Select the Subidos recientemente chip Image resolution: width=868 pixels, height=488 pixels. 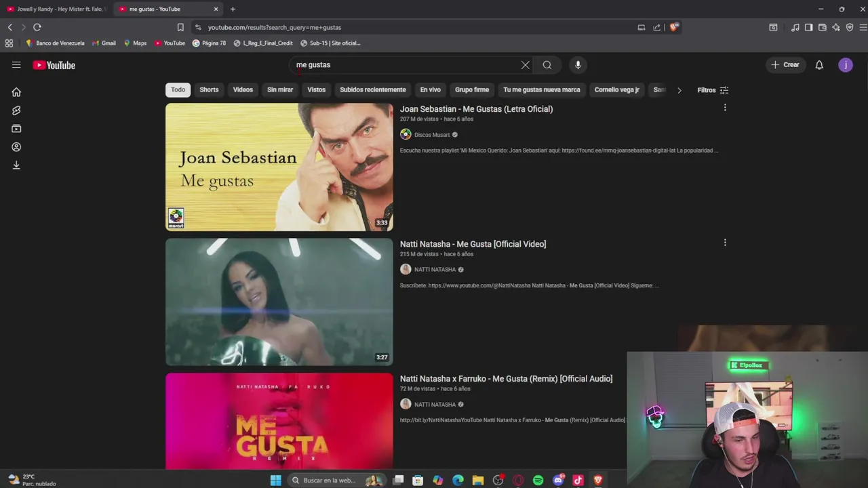coord(373,89)
